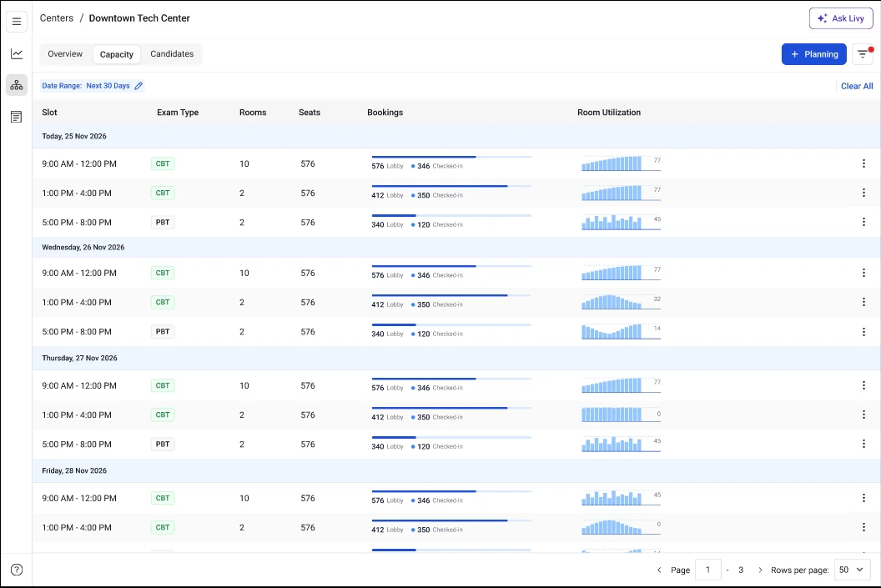Select the Capacity tab

pyautogui.click(x=117, y=54)
